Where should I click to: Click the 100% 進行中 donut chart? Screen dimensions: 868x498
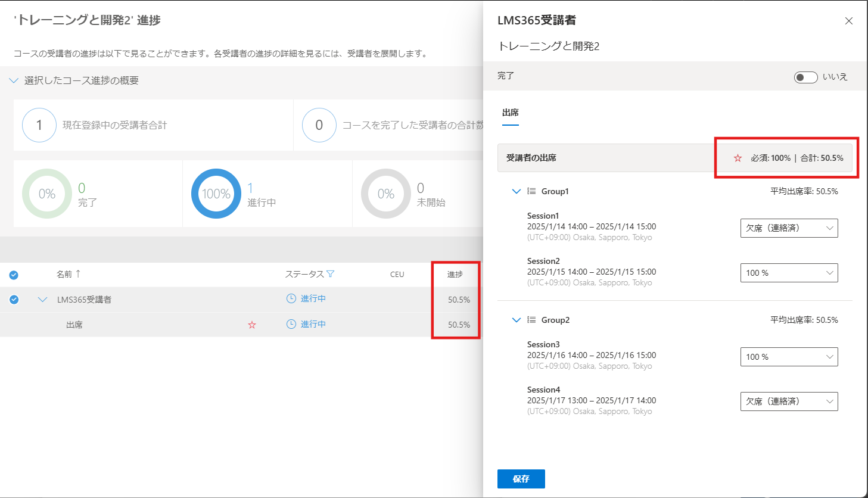pyautogui.click(x=216, y=194)
